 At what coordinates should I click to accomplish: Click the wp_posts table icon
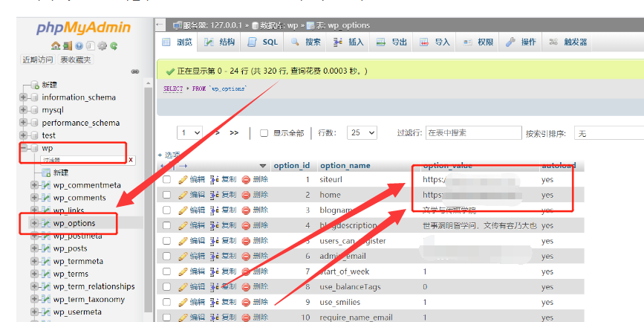(x=46, y=249)
